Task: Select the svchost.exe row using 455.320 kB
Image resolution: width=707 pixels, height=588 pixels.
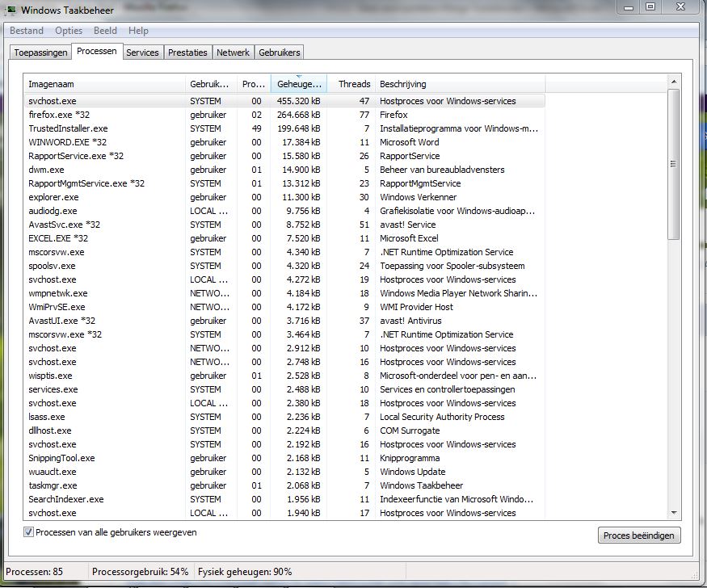Action: [284, 101]
